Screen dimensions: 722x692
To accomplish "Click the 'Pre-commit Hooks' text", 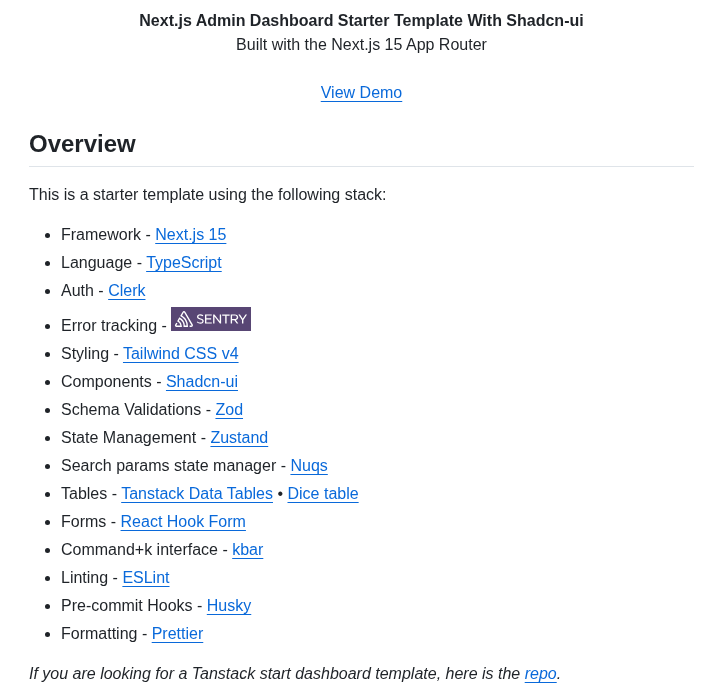I will pos(127,605).
